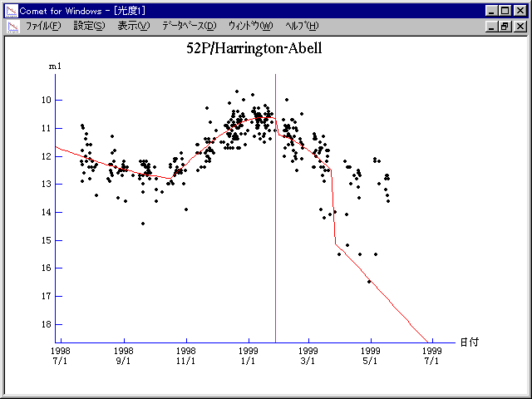Click the document icon left of ファイル menu

[13, 27]
